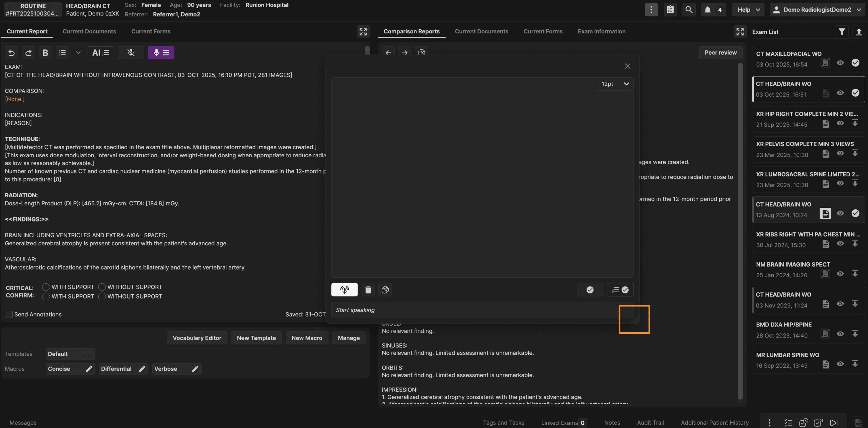This screenshot has height=428, width=868.
Task: Click the search magnifier in top bar
Action: (x=689, y=10)
